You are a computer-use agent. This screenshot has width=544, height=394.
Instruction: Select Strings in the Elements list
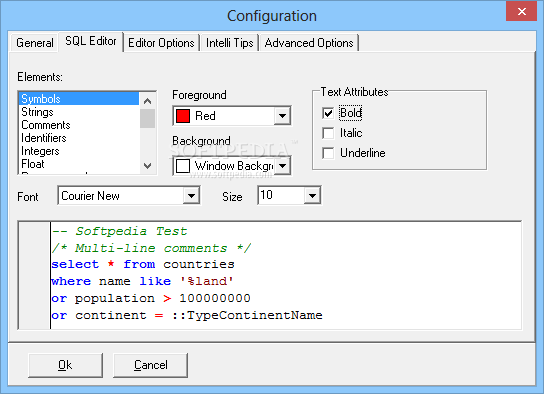[x=79, y=112]
